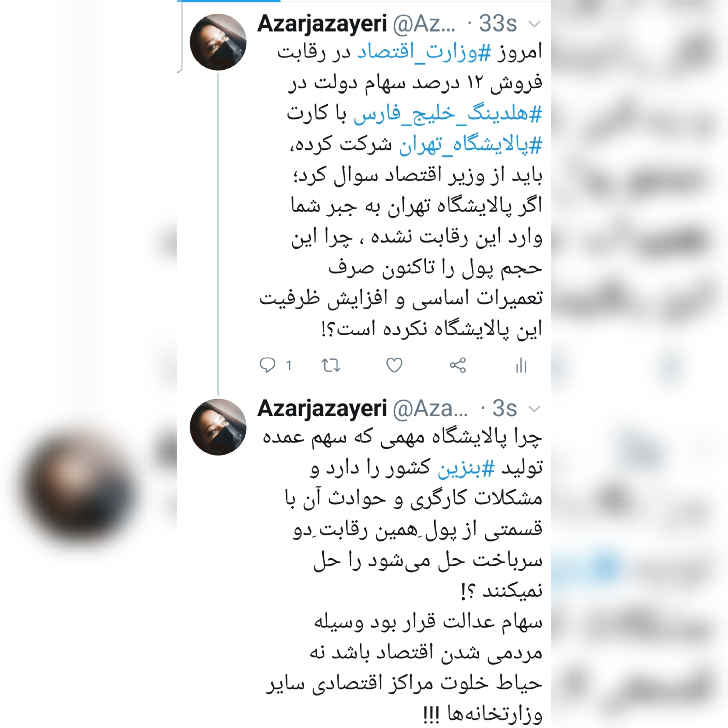Open the first tweet's profile picture

pos(218,42)
